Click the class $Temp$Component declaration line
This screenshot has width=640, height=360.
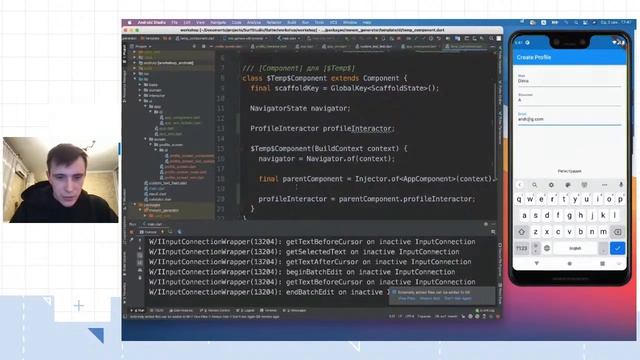pyautogui.click(x=324, y=78)
